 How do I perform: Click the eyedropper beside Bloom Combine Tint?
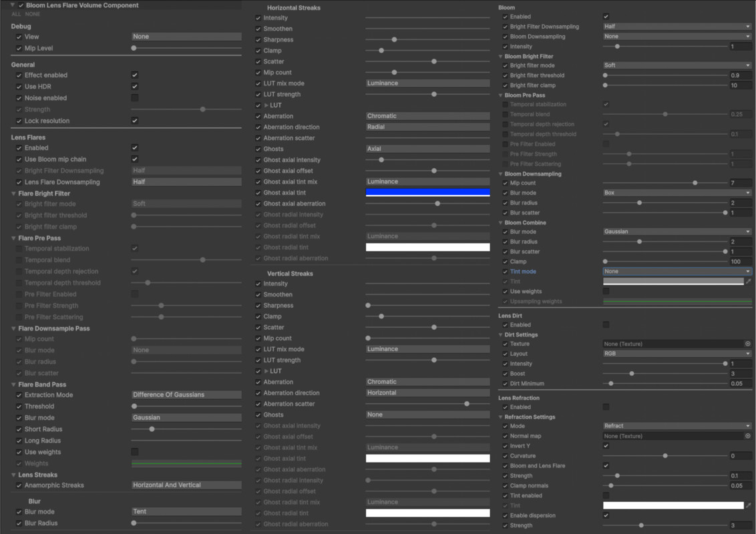(749, 282)
